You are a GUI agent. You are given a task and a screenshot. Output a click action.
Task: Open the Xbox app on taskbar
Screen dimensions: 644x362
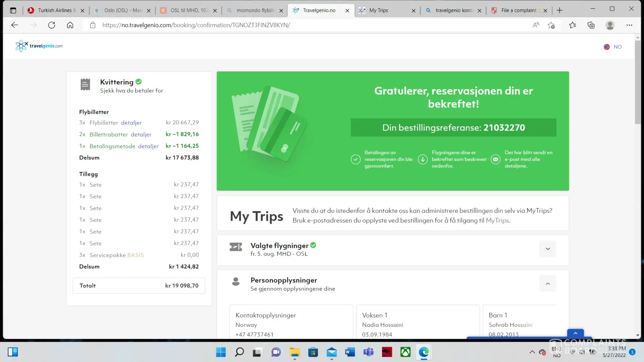pyautogui.click(x=405, y=352)
